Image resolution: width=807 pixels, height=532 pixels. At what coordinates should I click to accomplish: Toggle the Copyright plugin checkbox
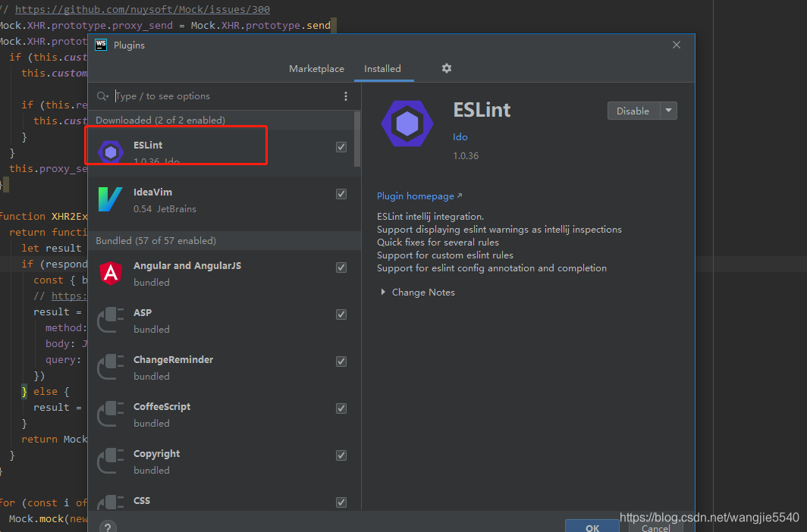click(341, 455)
